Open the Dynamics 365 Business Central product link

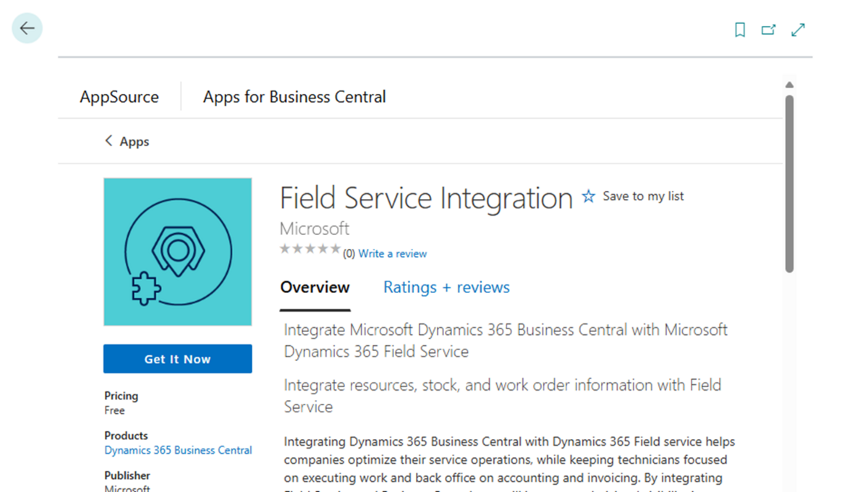178,450
